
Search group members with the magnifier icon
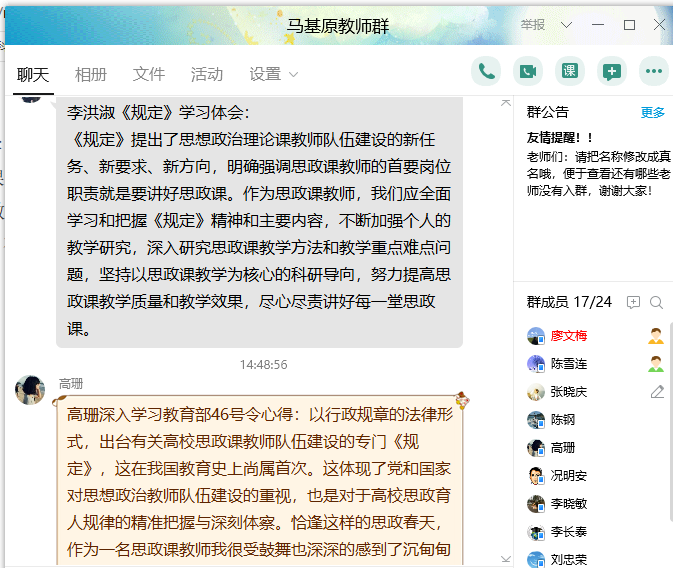click(x=657, y=302)
